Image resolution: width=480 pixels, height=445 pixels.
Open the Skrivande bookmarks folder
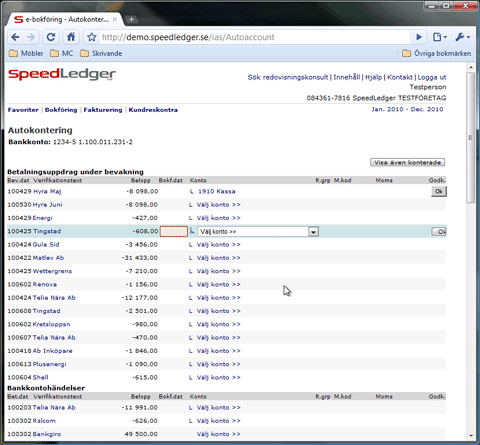[x=101, y=53]
